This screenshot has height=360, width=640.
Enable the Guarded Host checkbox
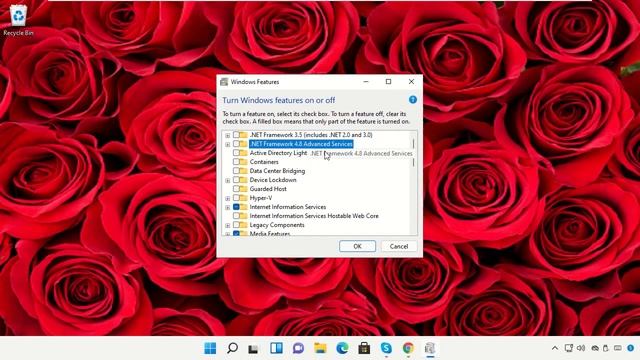(236, 189)
